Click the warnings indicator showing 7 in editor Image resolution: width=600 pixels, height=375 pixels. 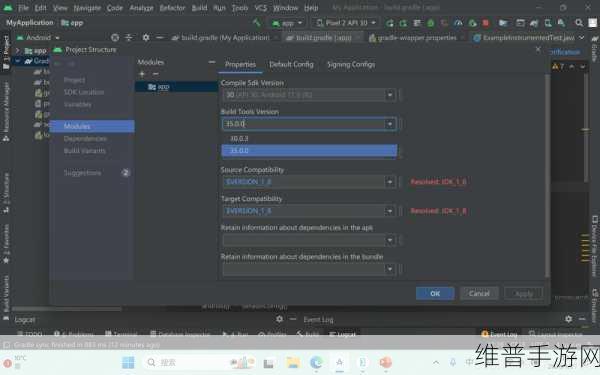point(558,67)
